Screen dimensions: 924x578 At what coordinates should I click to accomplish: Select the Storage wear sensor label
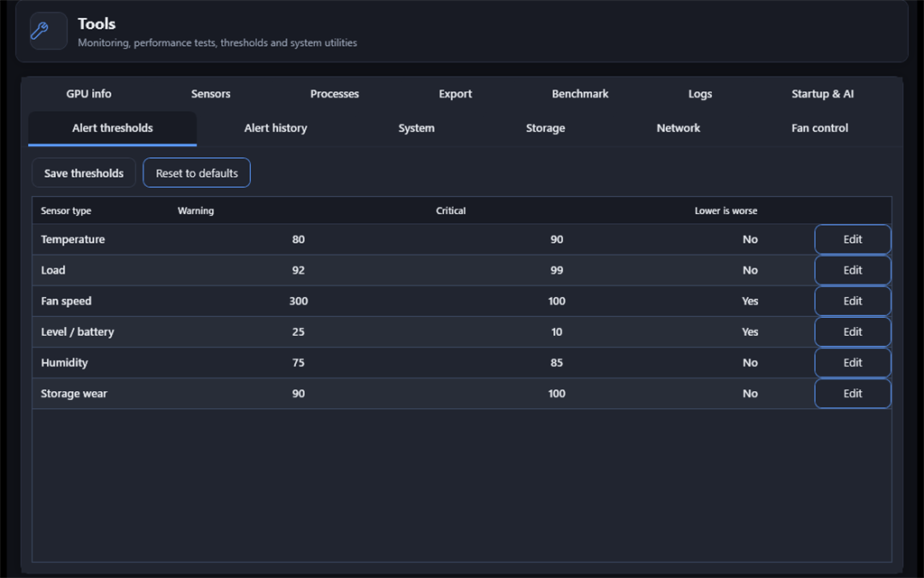click(74, 394)
